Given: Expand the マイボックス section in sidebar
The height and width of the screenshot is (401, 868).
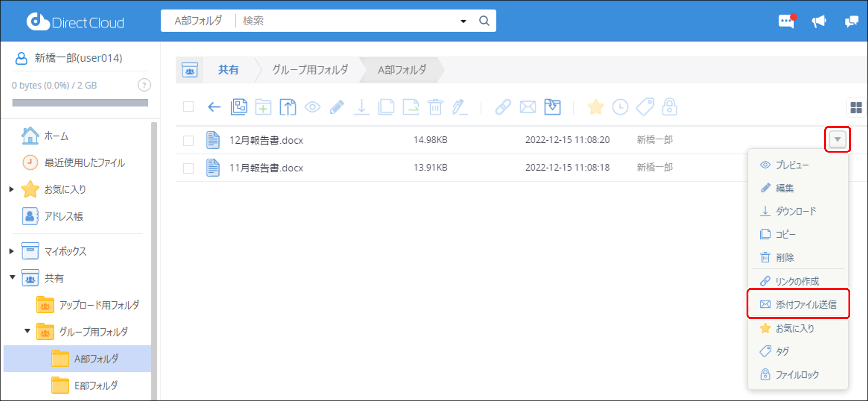Looking at the screenshot, I should tap(11, 251).
